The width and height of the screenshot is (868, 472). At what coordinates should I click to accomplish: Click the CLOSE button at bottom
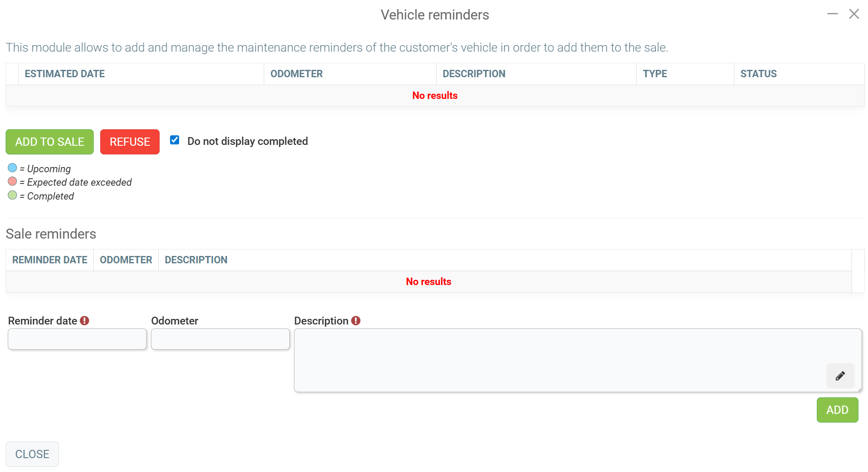tap(32, 454)
